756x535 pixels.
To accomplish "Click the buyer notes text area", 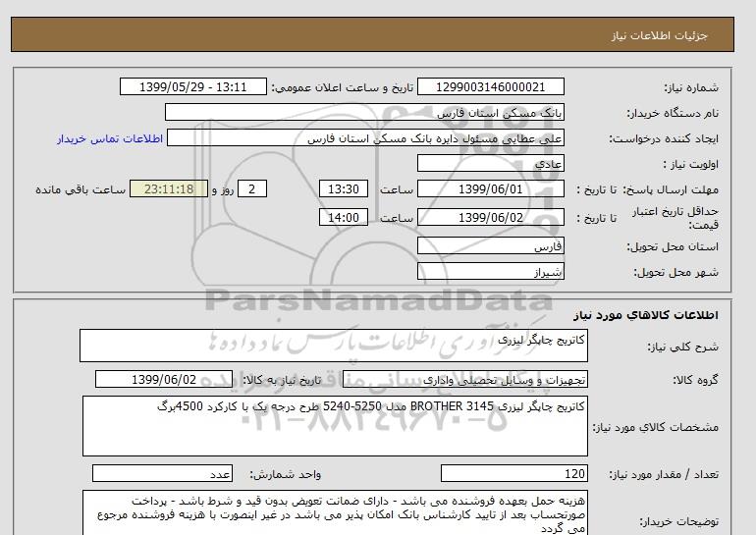I will click(x=335, y=512).
